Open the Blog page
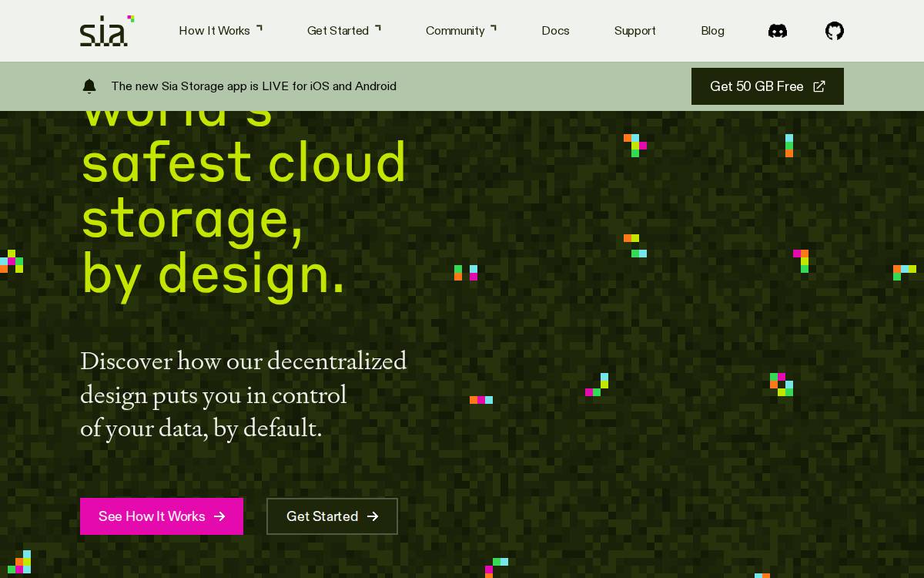924x578 pixels. pyautogui.click(x=712, y=31)
